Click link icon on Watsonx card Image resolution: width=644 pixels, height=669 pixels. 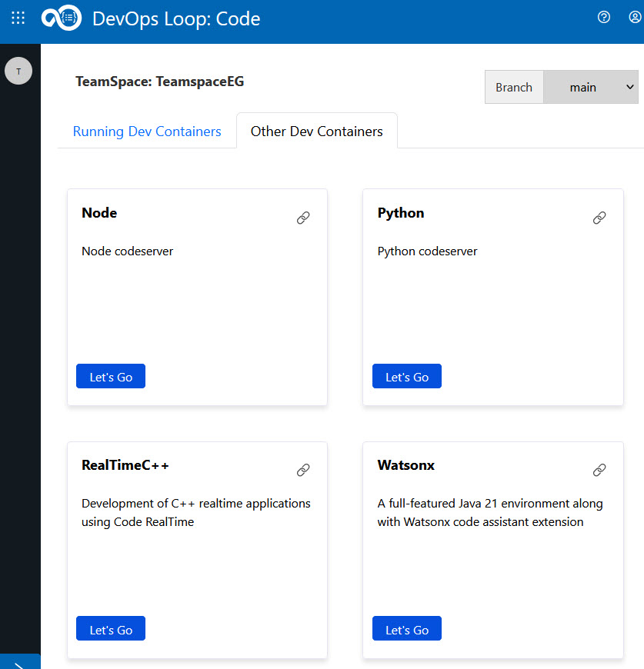tap(599, 471)
